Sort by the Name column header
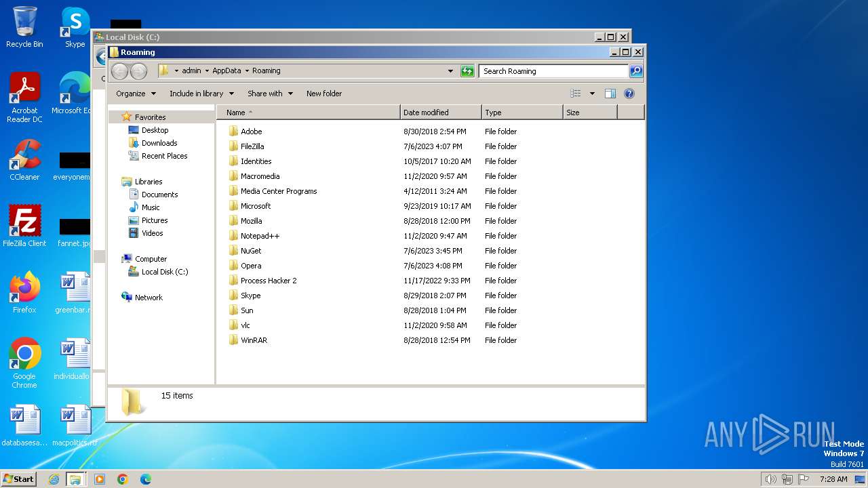 (x=309, y=113)
